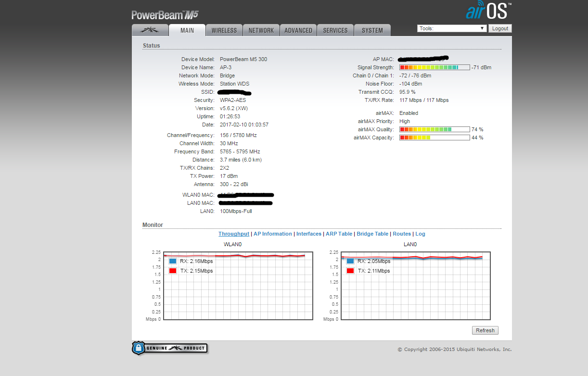Click the Genuine Product badge
Image resolution: width=588 pixels, height=376 pixels.
169,348
